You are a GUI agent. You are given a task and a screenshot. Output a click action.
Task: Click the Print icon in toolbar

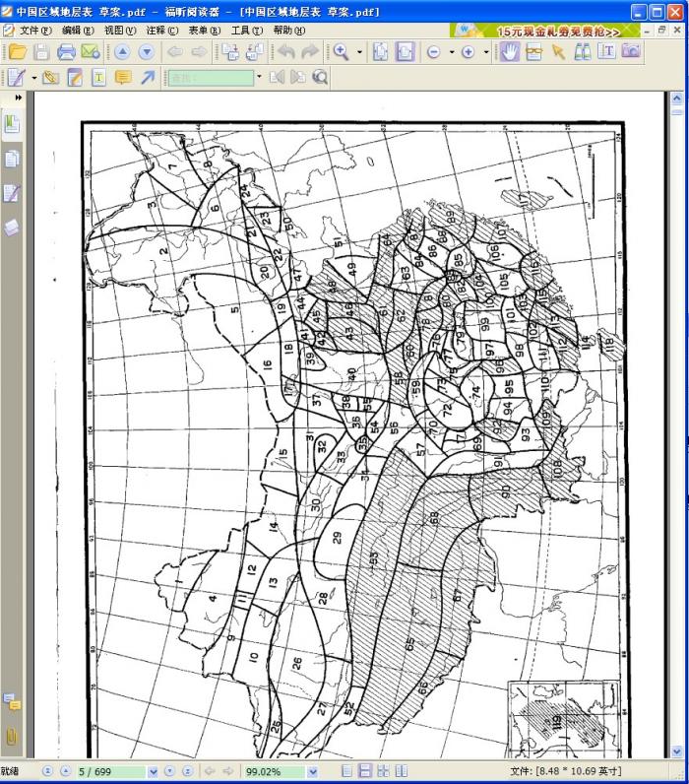[x=66, y=52]
